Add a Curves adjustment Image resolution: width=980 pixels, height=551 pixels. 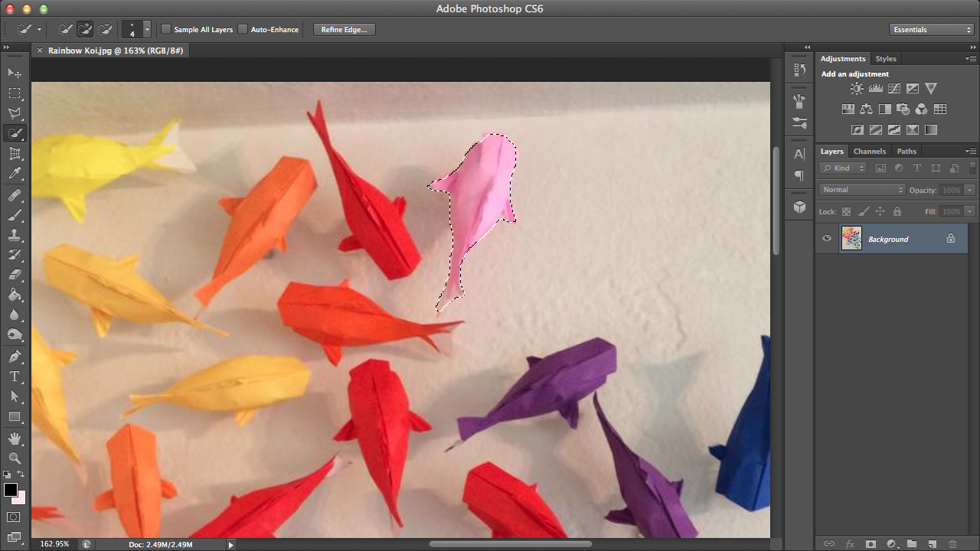click(894, 88)
